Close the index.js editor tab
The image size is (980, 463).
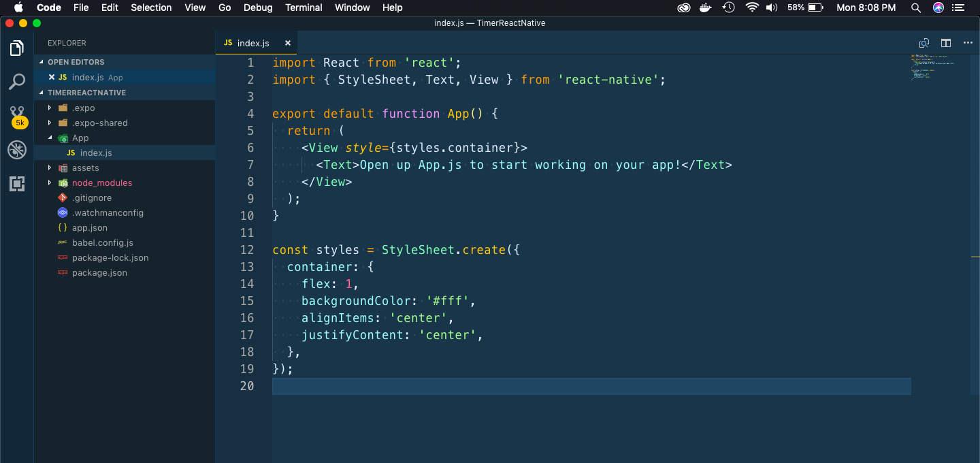click(x=287, y=43)
